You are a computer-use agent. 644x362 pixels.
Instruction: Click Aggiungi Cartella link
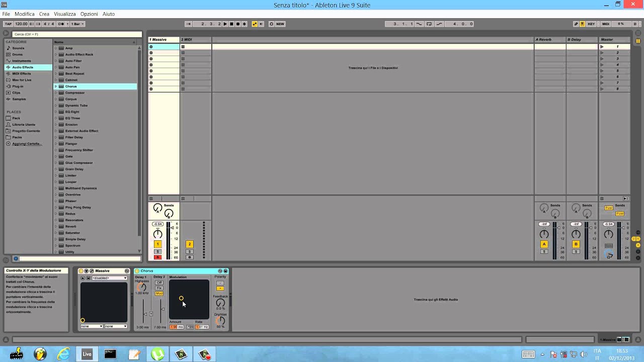(27, 144)
